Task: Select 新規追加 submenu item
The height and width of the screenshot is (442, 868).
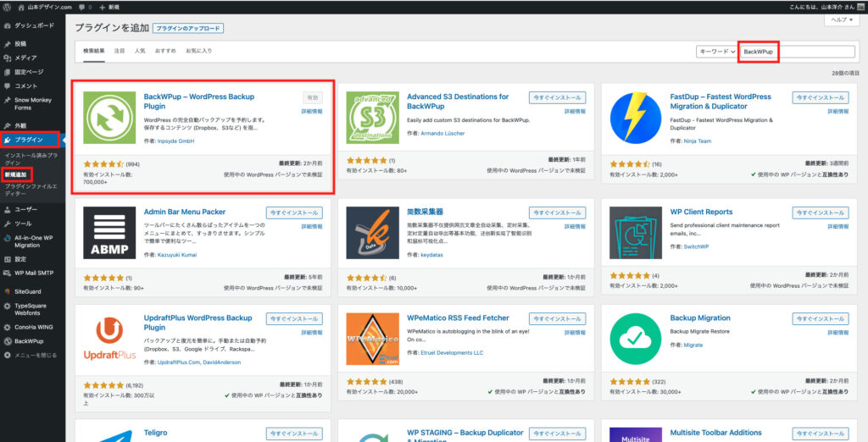Action: coord(15,174)
